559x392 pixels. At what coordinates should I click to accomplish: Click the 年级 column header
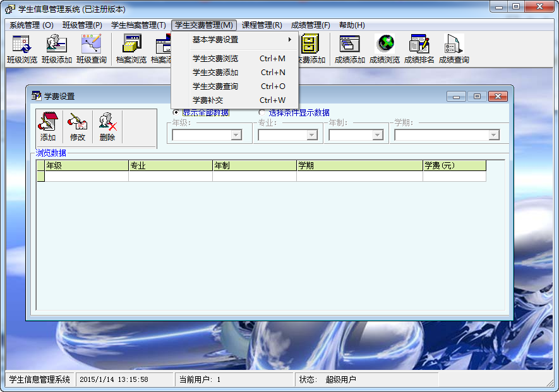pyautogui.click(x=87, y=166)
